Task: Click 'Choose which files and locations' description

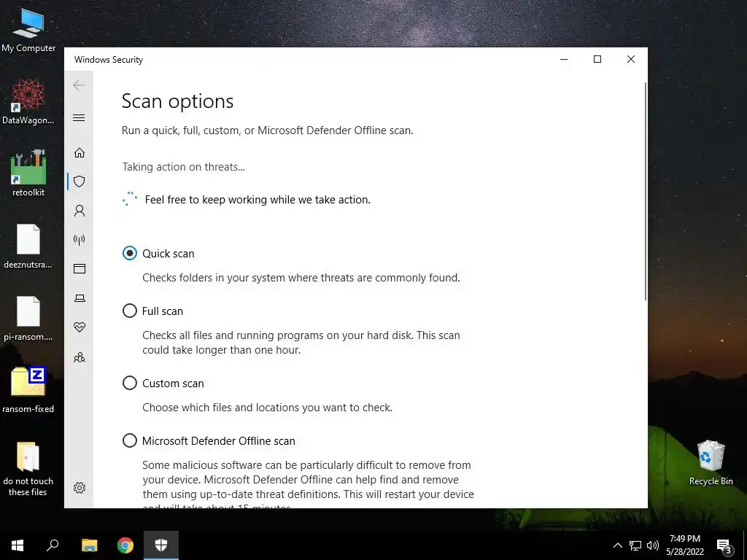Action: click(x=267, y=408)
